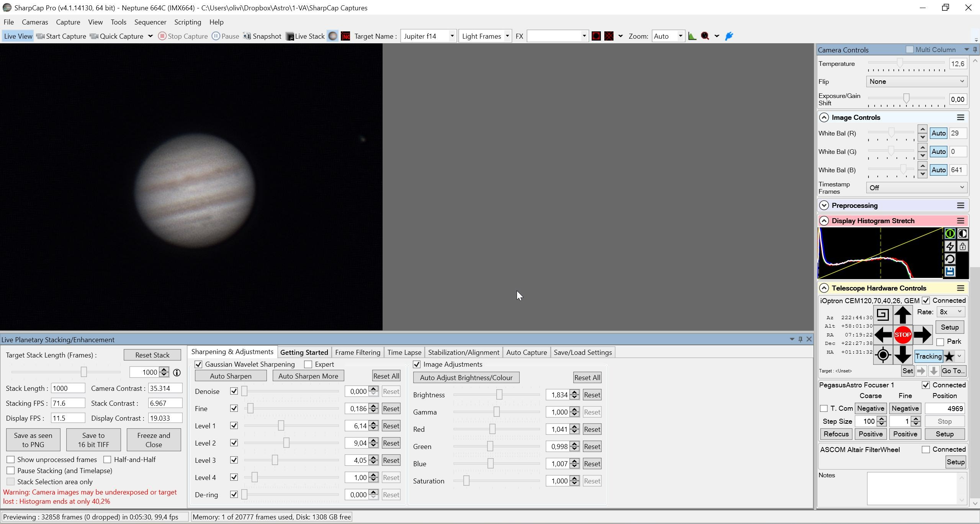
Task: Open the Zoom dropdown set to Auto
Action: (668, 36)
